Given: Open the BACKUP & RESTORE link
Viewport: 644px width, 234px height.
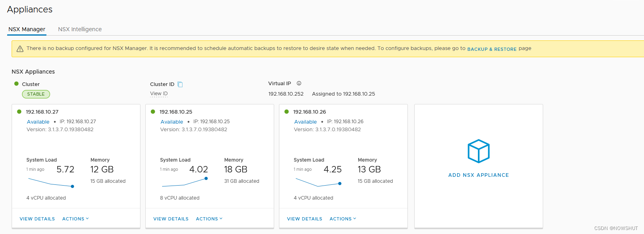Looking at the screenshot, I should point(492,49).
